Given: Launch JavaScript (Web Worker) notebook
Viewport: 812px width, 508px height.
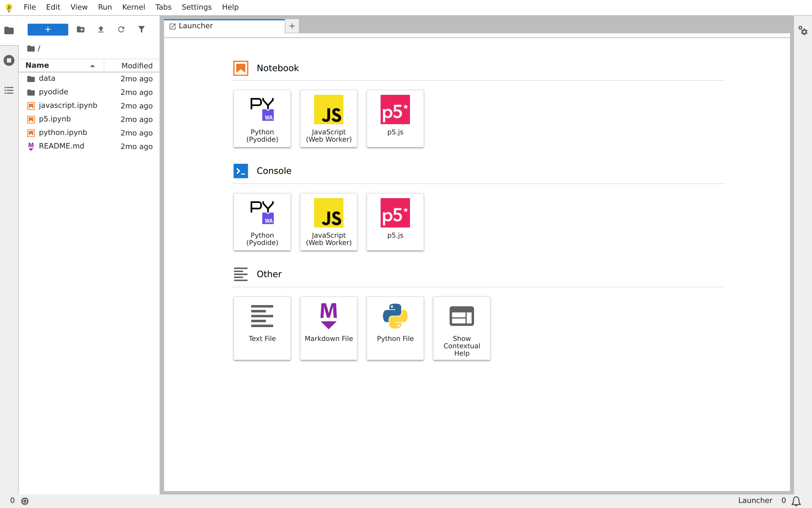Looking at the screenshot, I should pyautogui.click(x=328, y=119).
